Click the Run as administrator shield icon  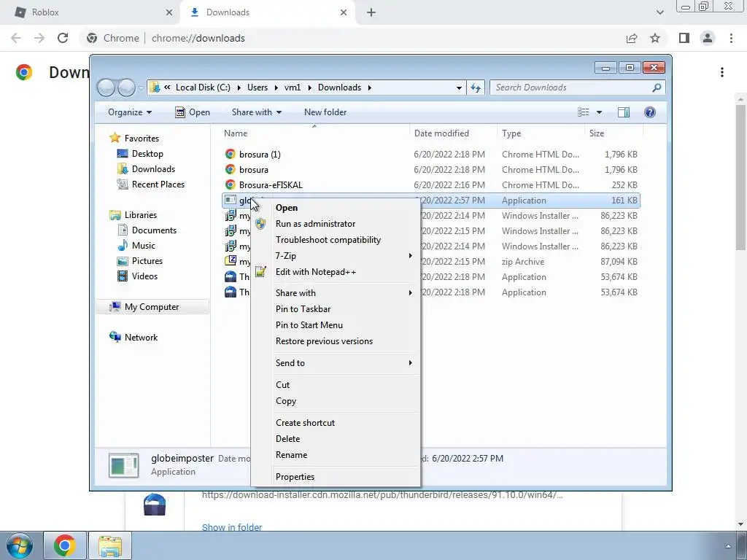pos(260,224)
